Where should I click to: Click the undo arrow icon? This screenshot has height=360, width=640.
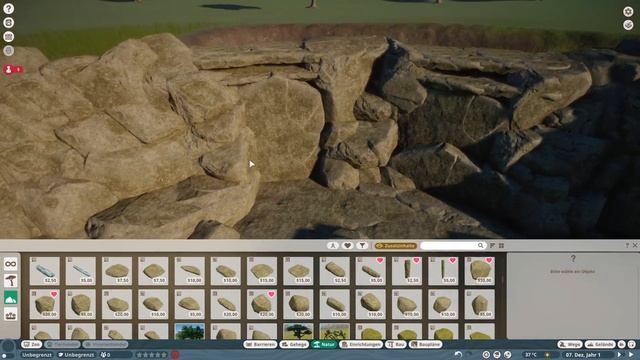coord(458,355)
